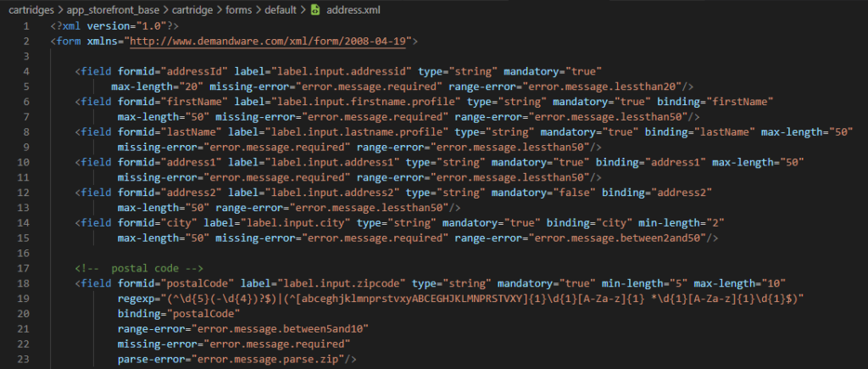Image resolution: width=868 pixels, height=369 pixels.
Task: Click the error.message.between2and50 string
Action: (x=618, y=238)
